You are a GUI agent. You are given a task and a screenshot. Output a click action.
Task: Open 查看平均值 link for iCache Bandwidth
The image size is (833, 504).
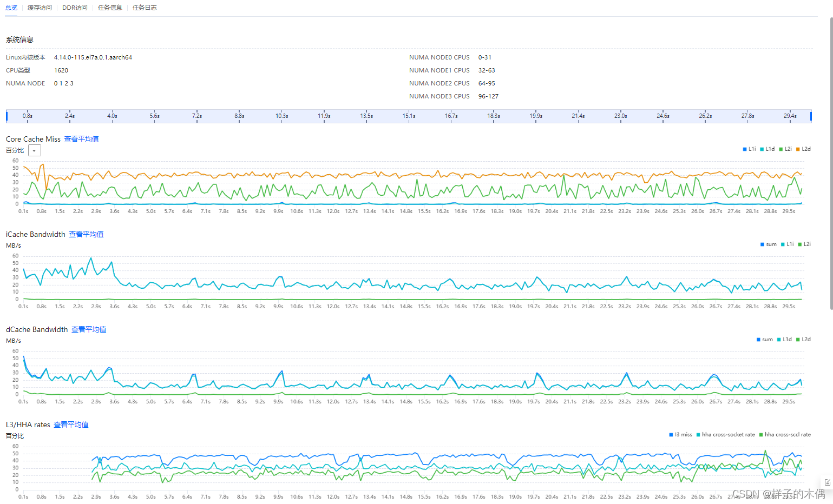[x=86, y=234]
